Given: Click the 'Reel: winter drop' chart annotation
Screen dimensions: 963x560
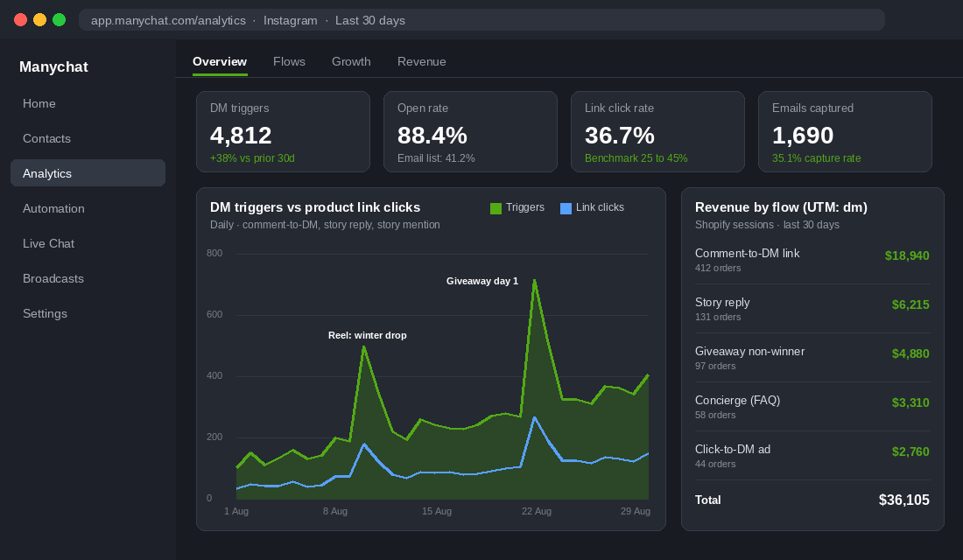Looking at the screenshot, I should [x=368, y=335].
